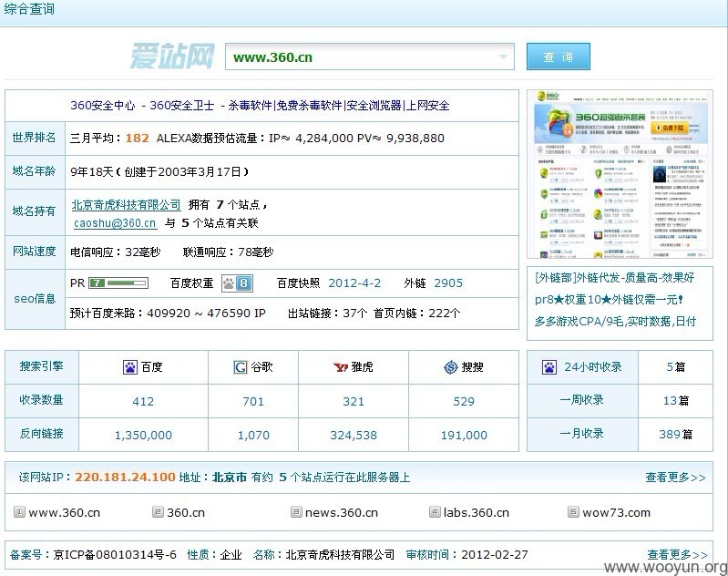Image resolution: width=728 pixels, height=576 pixels.
Task: Click 24-hour index value 5篇
Action: click(x=675, y=367)
